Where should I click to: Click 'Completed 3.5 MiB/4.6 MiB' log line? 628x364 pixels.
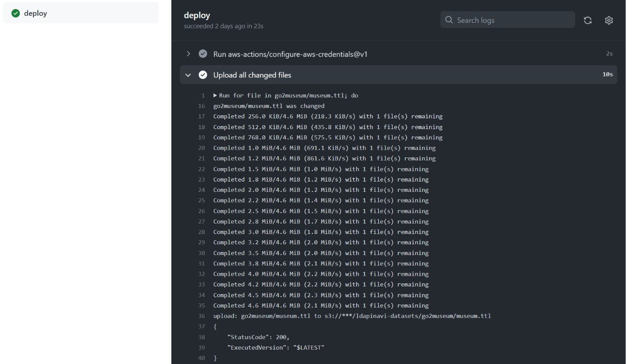coord(321,253)
